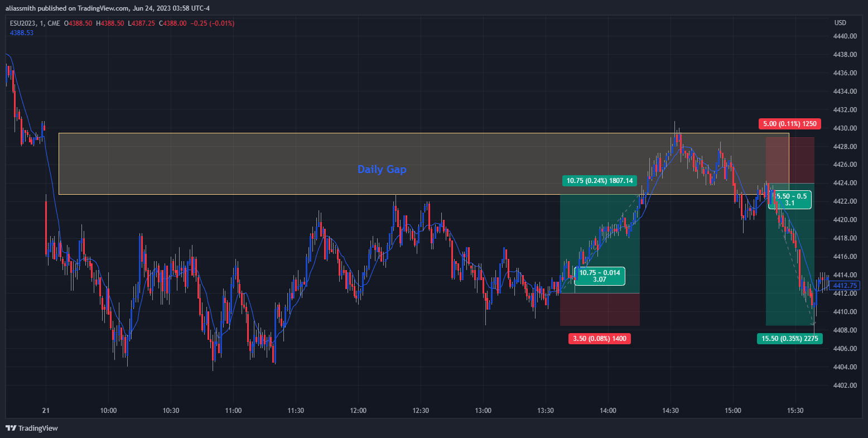
Task: Select the 5.50 ~ 0.5 risk/reward label
Action: click(791, 200)
